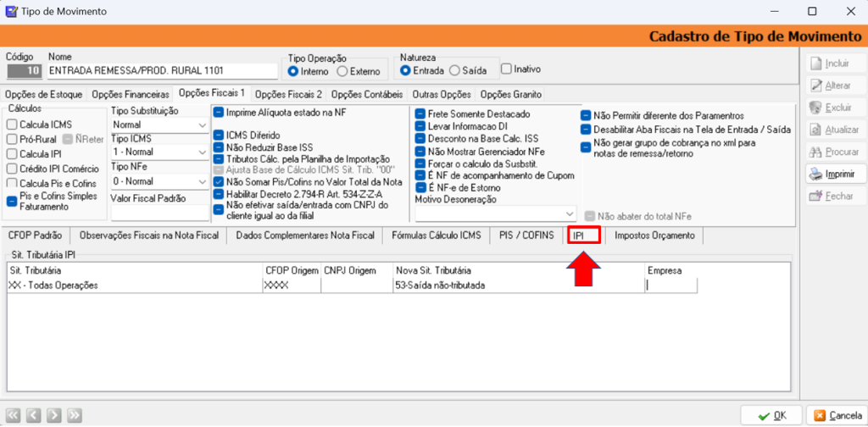Select Interno operation type
This screenshot has height=427, width=868.
[292, 71]
